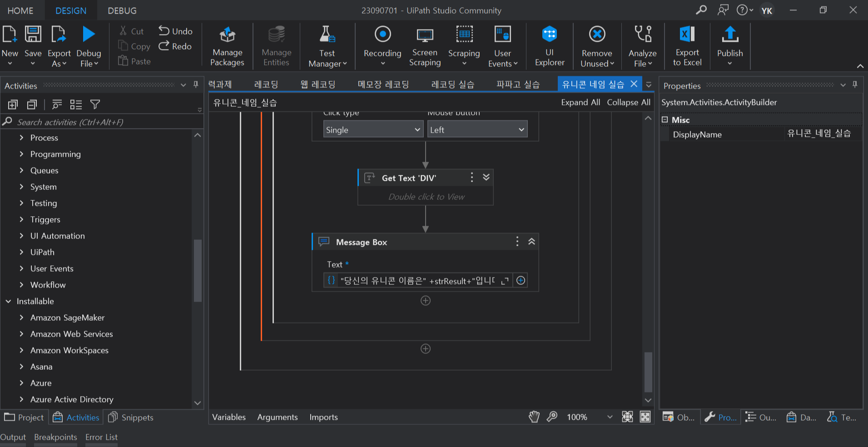868x447 pixels.
Task: Expand all activities icon in Activities panel
Action: (13, 104)
